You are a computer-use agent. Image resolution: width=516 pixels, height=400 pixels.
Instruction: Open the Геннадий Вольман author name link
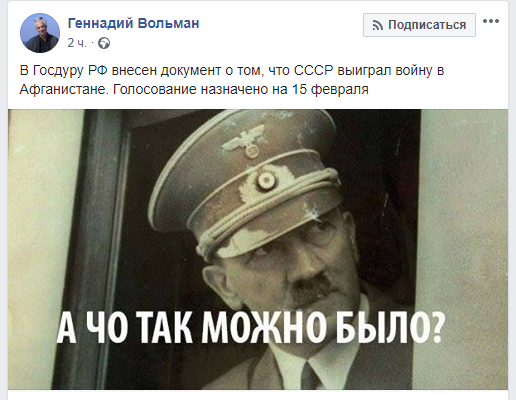click(x=133, y=23)
